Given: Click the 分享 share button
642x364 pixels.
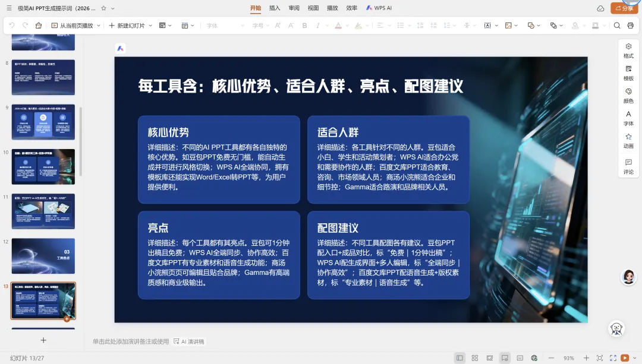Looking at the screenshot, I should [x=624, y=8].
